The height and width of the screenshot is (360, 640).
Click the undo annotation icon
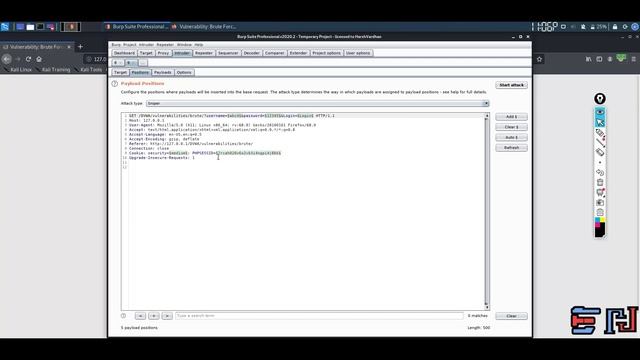click(x=600, y=172)
